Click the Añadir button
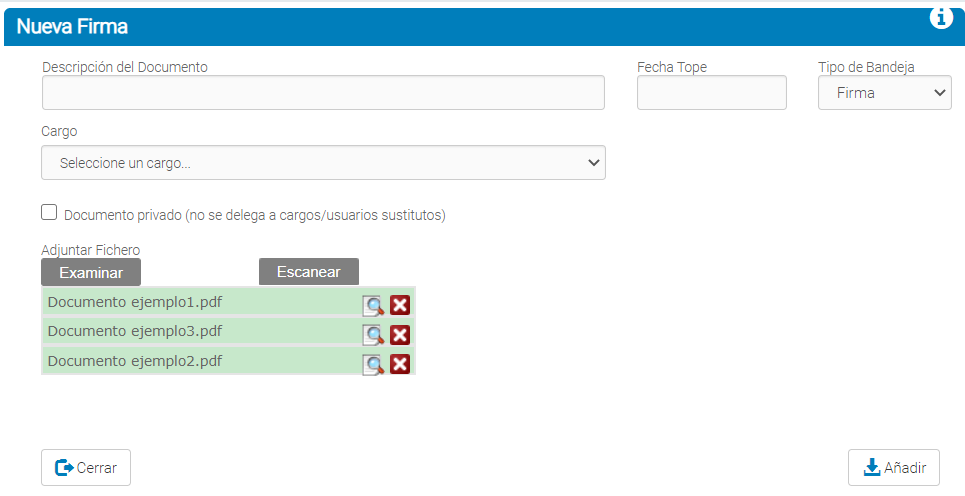 (x=893, y=467)
